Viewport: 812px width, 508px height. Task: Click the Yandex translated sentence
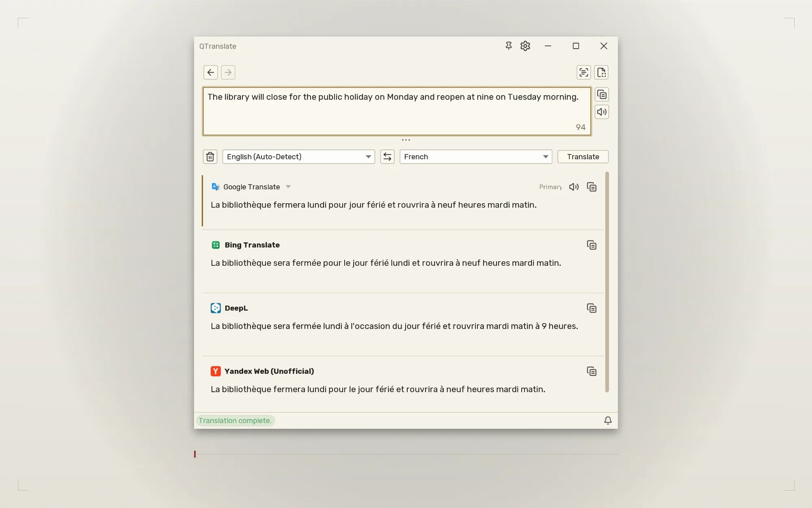pos(378,389)
